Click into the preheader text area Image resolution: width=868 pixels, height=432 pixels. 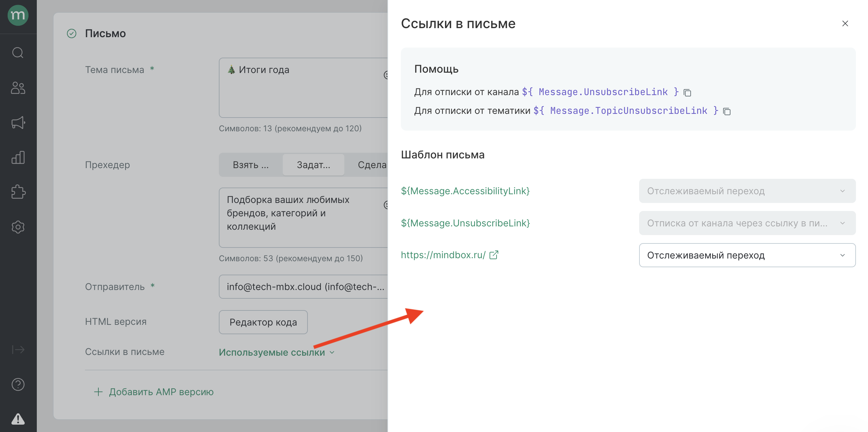click(303, 218)
